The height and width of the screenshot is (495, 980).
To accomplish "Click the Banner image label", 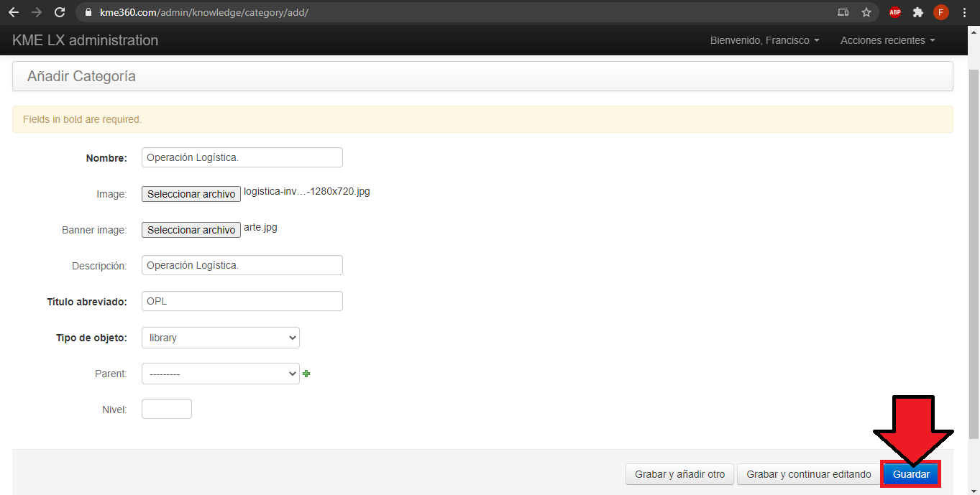I will click(x=94, y=230).
